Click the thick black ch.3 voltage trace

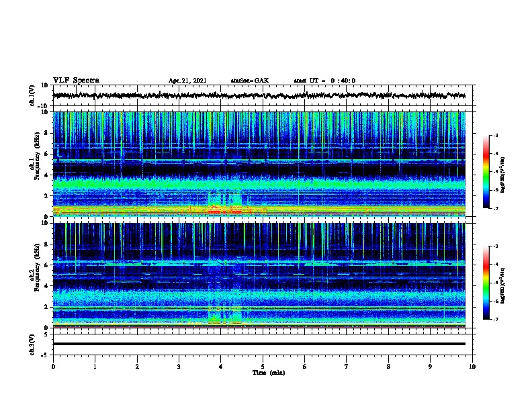(x=259, y=344)
